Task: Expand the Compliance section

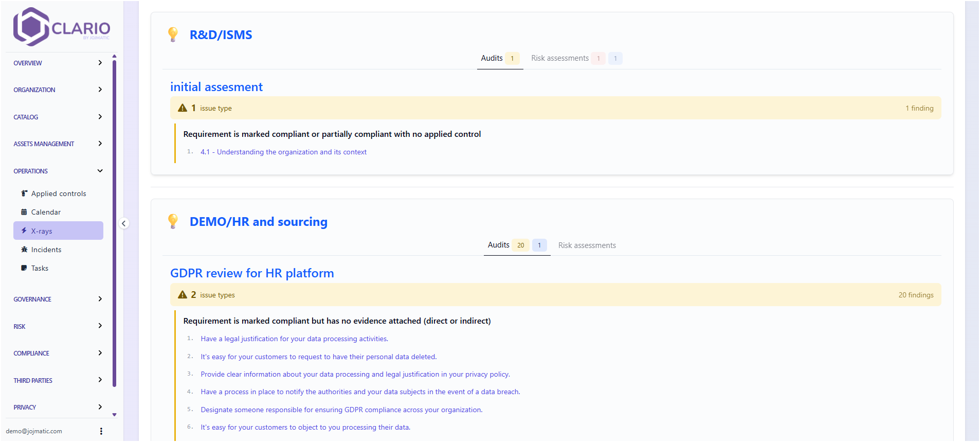Action: 58,353
